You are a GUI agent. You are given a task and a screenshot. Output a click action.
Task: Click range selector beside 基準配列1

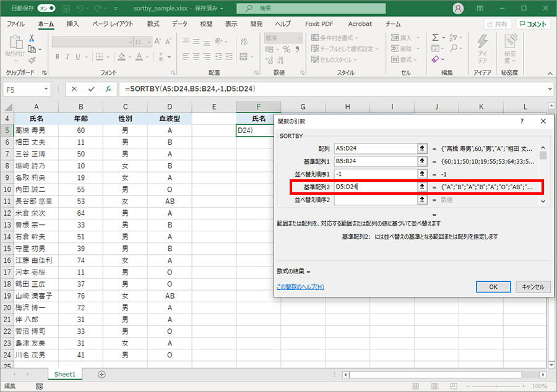point(422,161)
